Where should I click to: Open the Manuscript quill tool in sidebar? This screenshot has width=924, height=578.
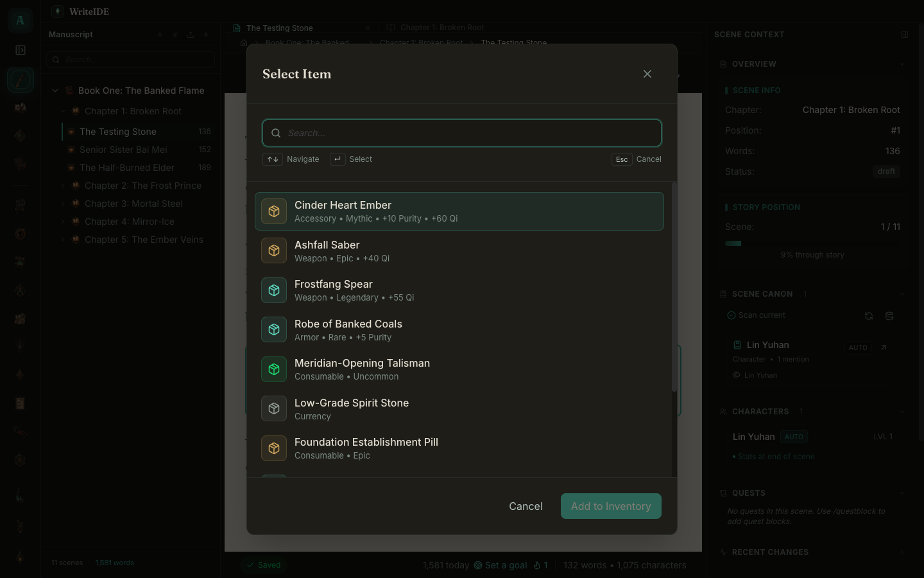(x=21, y=80)
